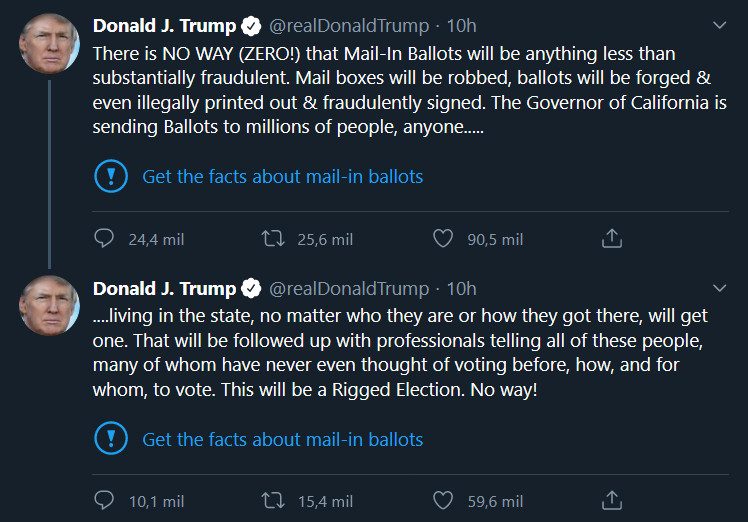
Task: Open the first tweet's more options chevron
Action: coord(719,25)
